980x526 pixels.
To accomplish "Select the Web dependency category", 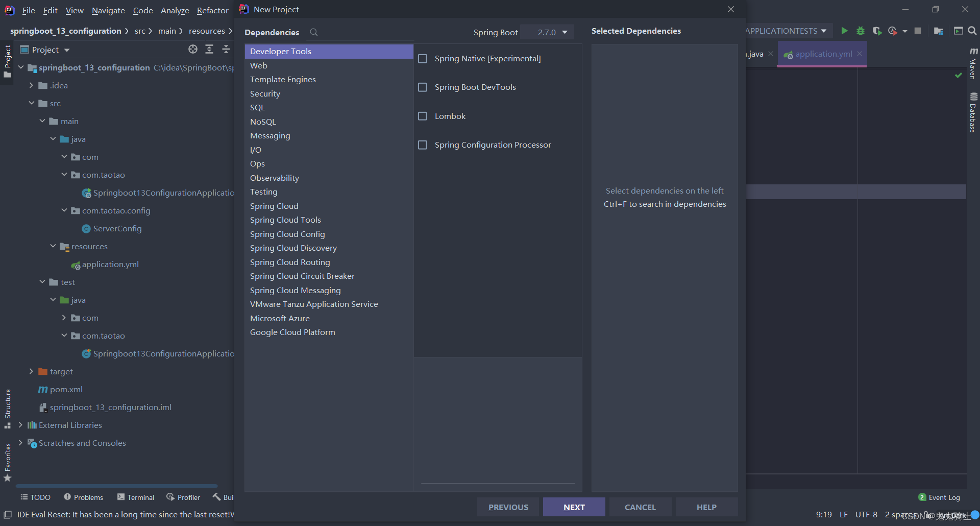I will coord(329,65).
